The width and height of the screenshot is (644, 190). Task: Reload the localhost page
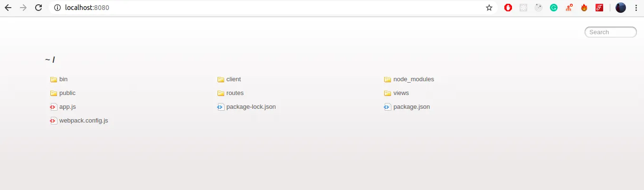(39, 8)
